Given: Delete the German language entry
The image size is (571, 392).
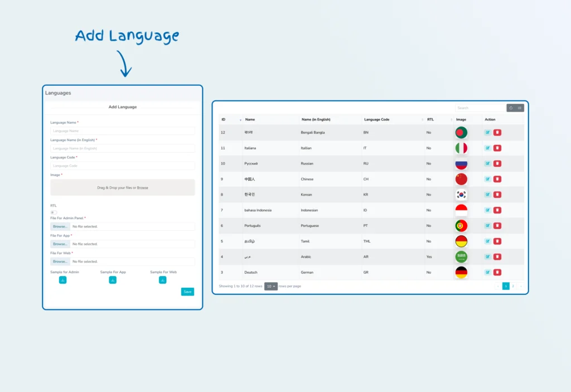Looking at the screenshot, I should 497,272.
